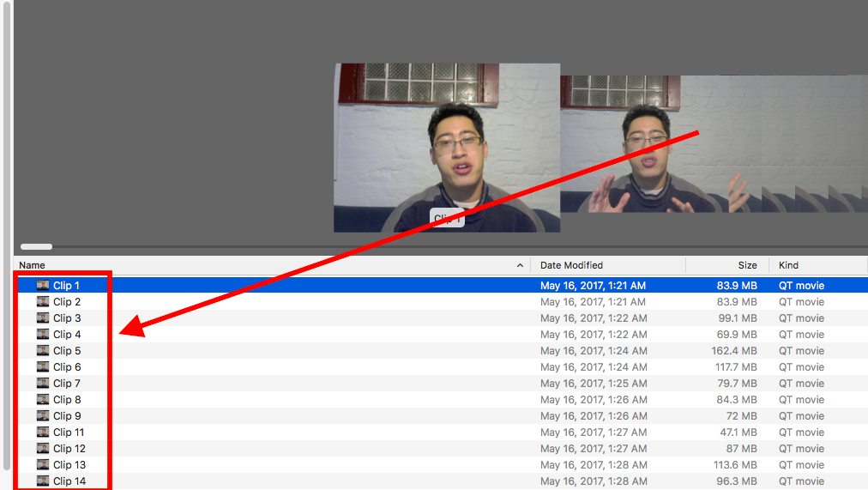This screenshot has width=868, height=490.
Task: Toggle sort order arrow in Name column
Action: [520, 265]
